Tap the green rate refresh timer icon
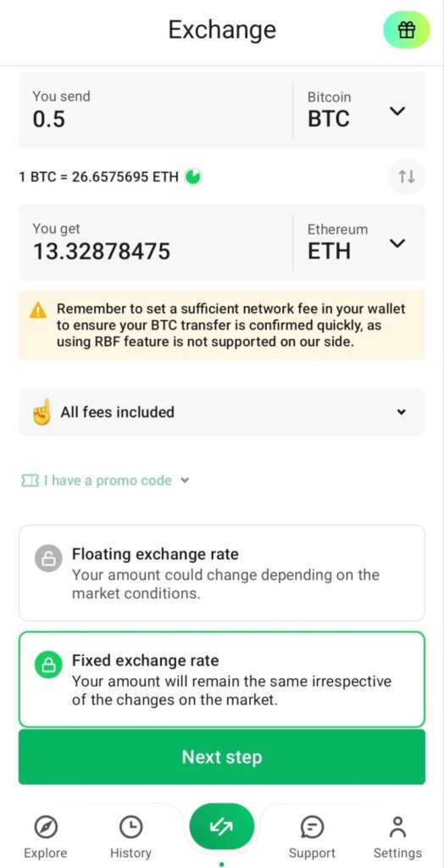The image size is (444, 868). [192, 176]
